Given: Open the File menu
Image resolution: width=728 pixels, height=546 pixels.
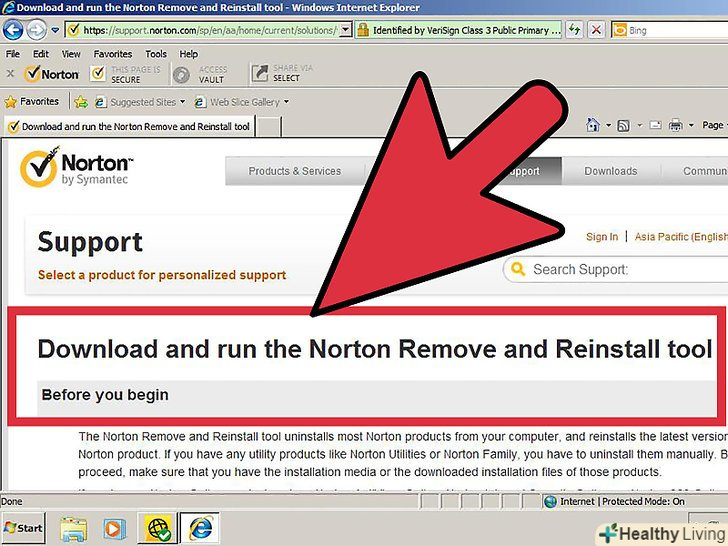Looking at the screenshot, I should (13, 54).
